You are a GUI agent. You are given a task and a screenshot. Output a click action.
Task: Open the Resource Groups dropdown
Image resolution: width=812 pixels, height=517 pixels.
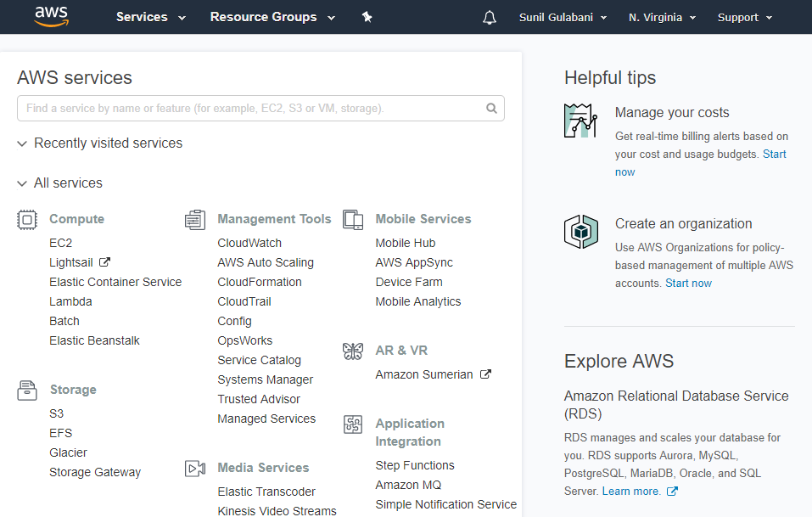(x=272, y=17)
